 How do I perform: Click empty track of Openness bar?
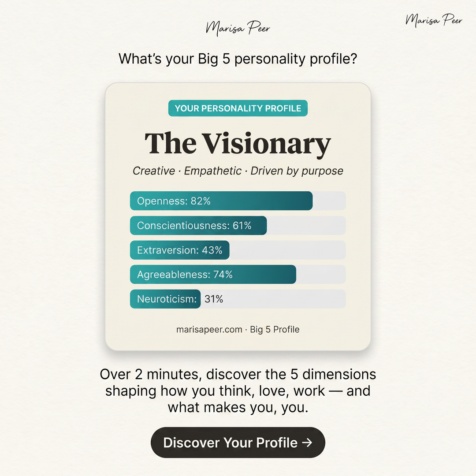329,201
